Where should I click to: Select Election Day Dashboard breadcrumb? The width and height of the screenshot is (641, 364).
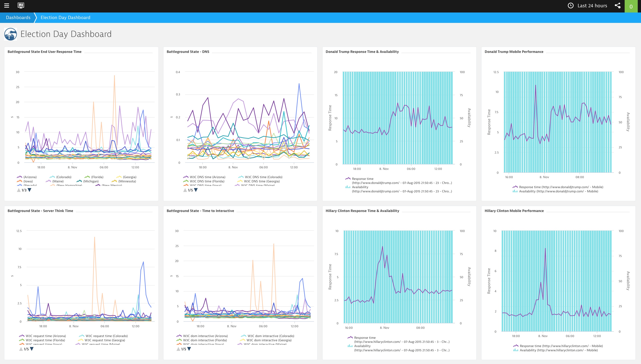coord(65,18)
